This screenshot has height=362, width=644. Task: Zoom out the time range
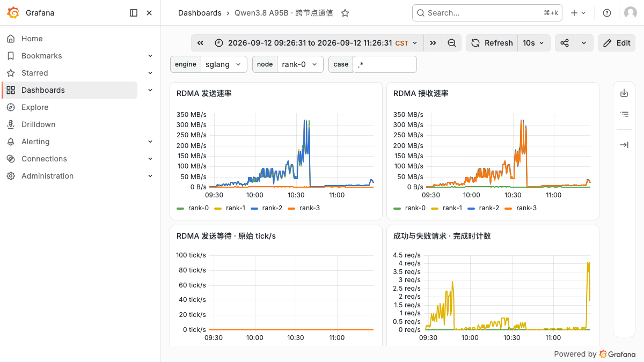pyautogui.click(x=452, y=43)
